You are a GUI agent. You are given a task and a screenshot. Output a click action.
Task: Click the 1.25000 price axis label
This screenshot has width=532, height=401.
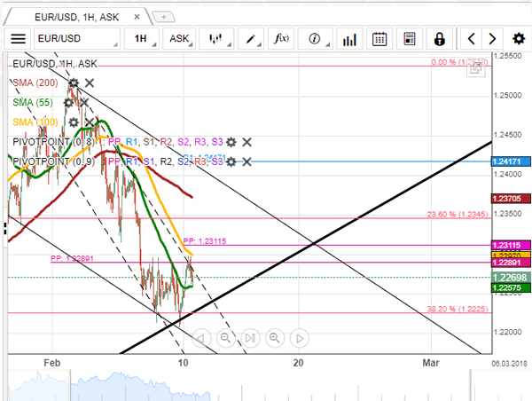tap(507, 96)
